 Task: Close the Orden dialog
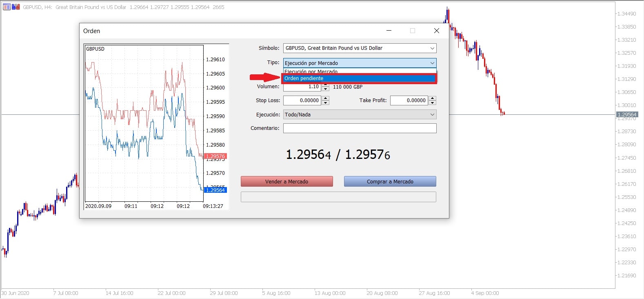pos(436,31)
